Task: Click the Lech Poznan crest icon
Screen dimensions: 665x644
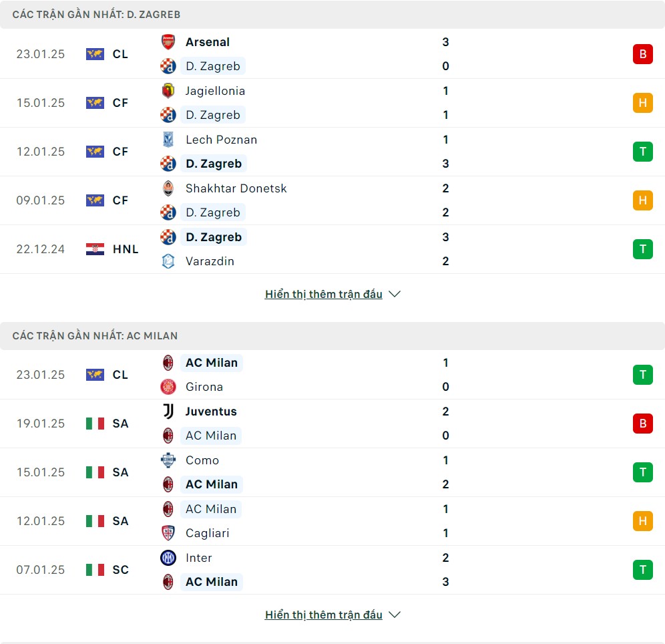Action: point(168,140)
